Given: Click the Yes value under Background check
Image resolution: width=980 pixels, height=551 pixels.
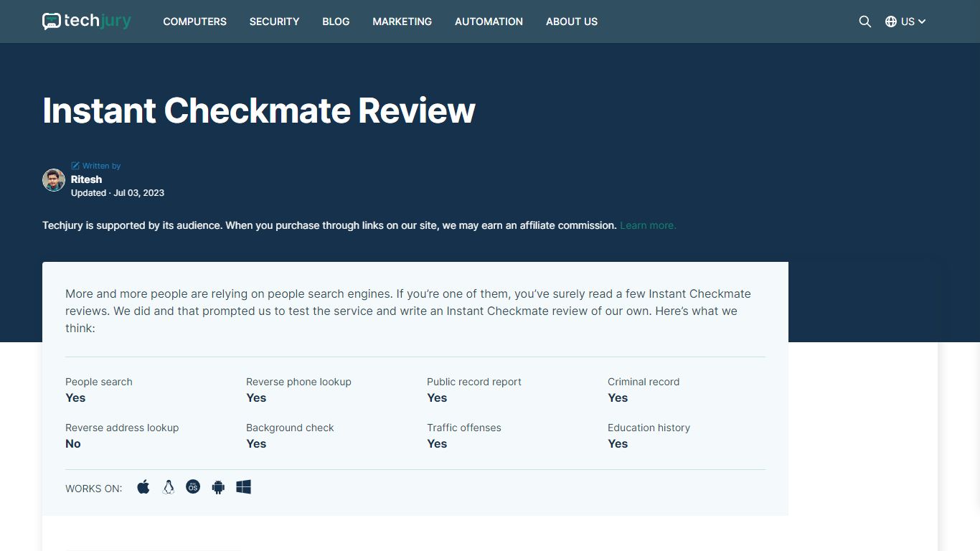Looking at the screenshot, I should point(256,443).
